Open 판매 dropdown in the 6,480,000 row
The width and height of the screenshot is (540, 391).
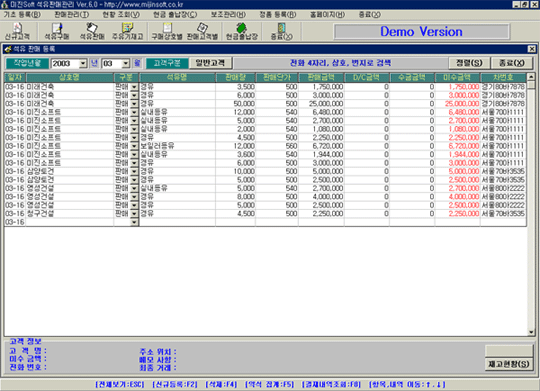click(134, 112)
